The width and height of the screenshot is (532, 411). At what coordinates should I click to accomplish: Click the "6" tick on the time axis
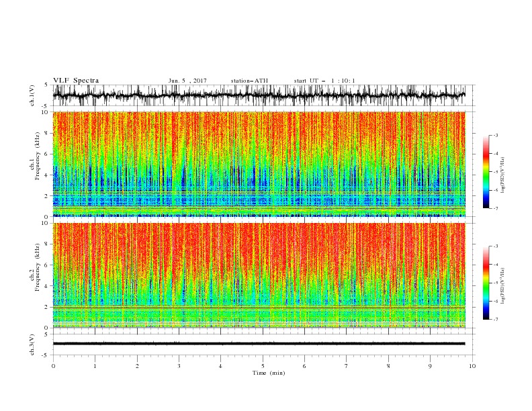tap(304, 366)
